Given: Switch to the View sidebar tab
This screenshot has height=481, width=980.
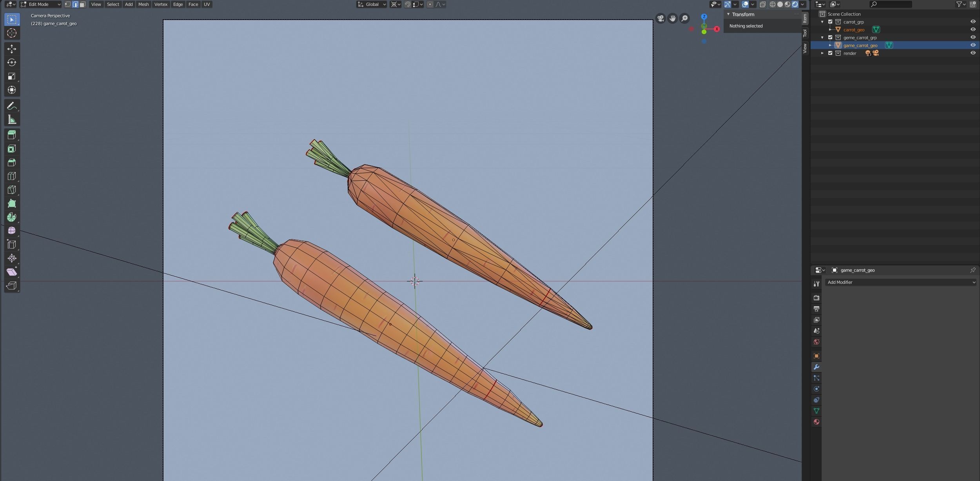Looking at the screenshot, I should coord(805,48).
